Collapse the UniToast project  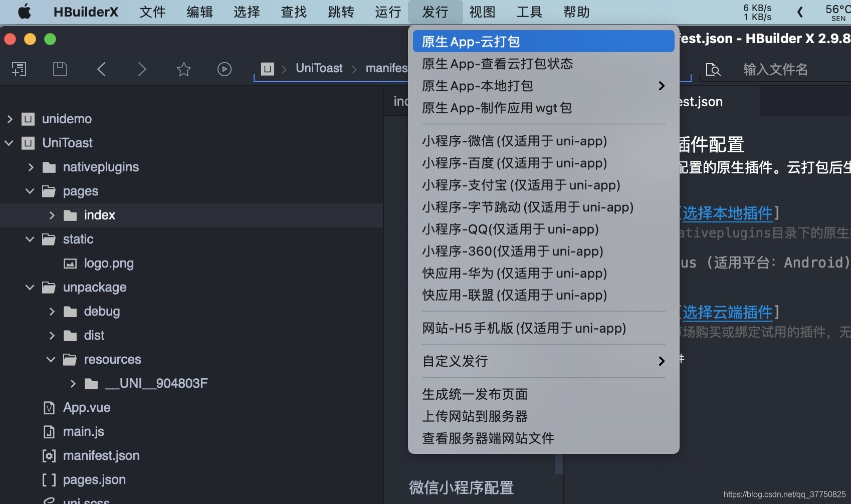click(x=9, y=143)
